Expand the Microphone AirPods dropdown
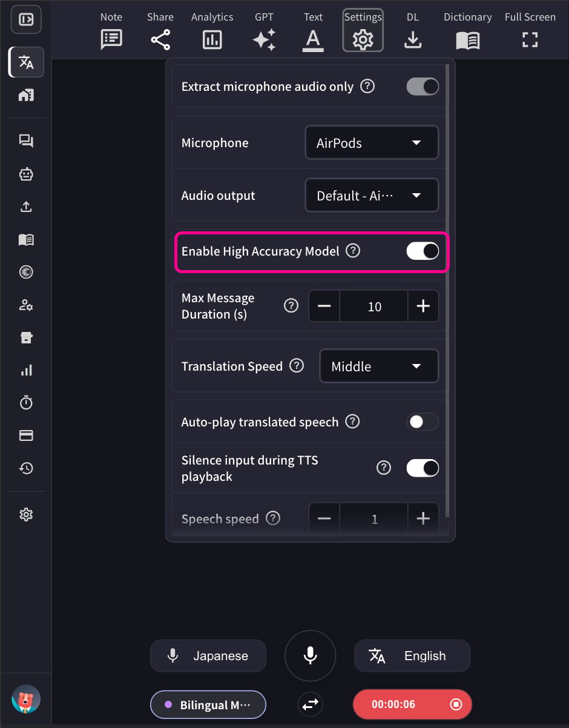The image size is (569, 728). [372, 143]
